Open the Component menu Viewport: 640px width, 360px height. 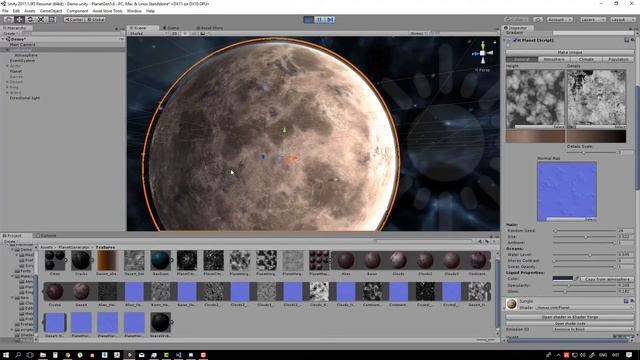77,11
